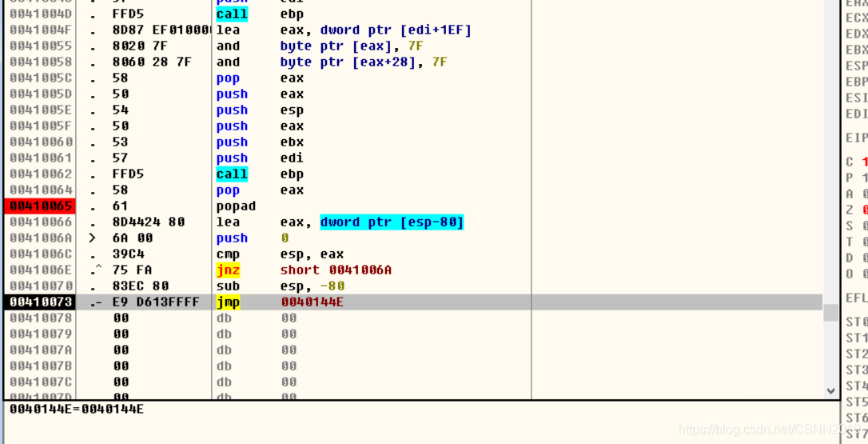Click db mnemonic at 0041007A
Screen dimensions: 868x444
[x=225, y=350]
